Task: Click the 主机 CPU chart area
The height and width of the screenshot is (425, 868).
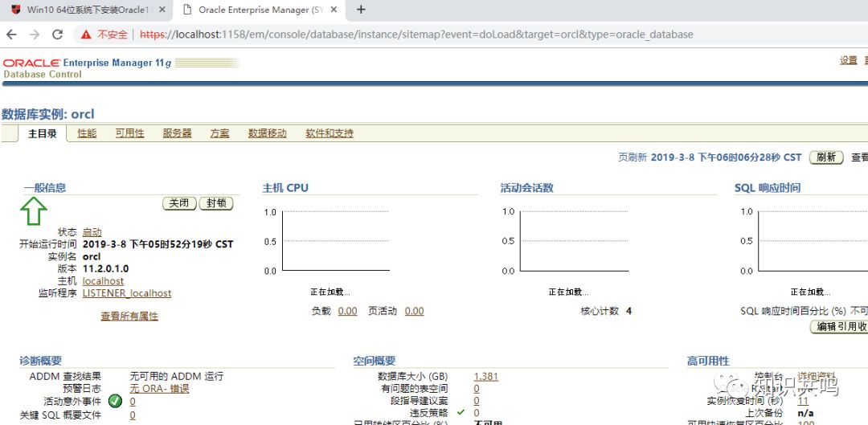Action: (x=335, y=241)
